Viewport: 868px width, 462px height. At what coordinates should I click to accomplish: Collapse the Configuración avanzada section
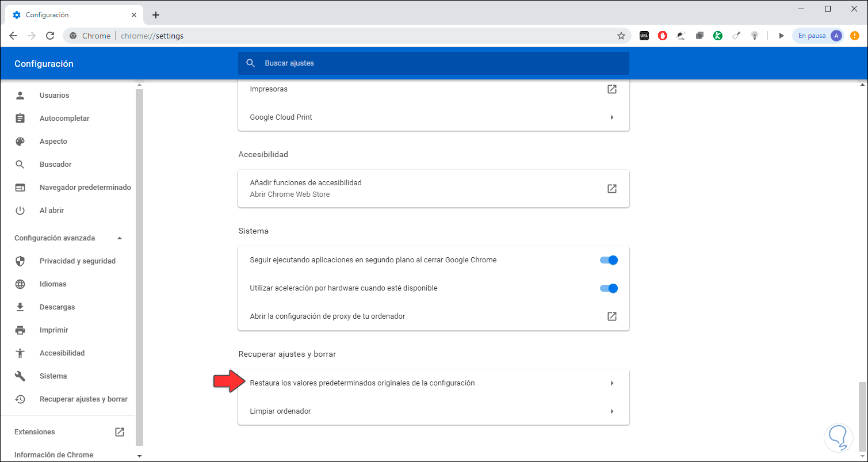pyautogui.click(x=120, y=238)
